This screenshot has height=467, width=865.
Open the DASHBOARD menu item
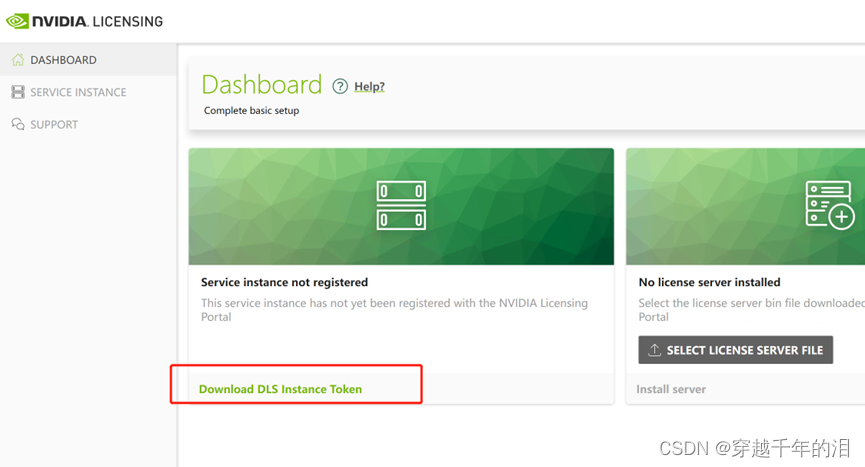tap(88, 60)
